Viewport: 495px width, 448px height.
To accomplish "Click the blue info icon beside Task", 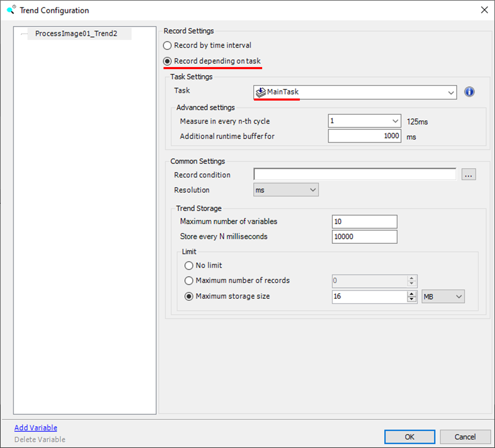I will click(469, 92).
